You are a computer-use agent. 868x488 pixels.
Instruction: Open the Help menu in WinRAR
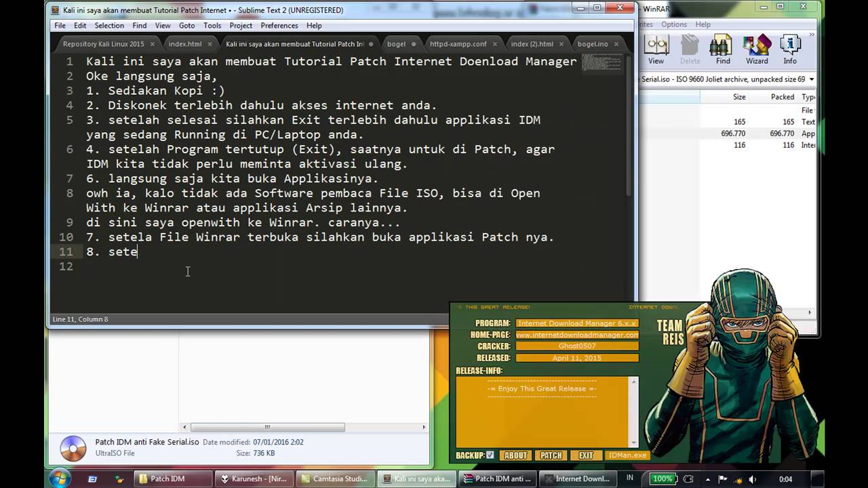(703, 24)
